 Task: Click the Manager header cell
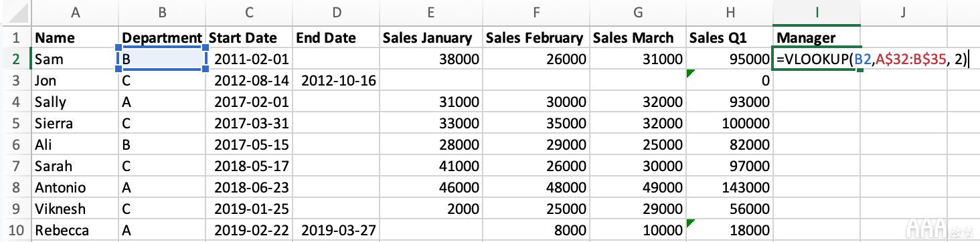(817, 37)
